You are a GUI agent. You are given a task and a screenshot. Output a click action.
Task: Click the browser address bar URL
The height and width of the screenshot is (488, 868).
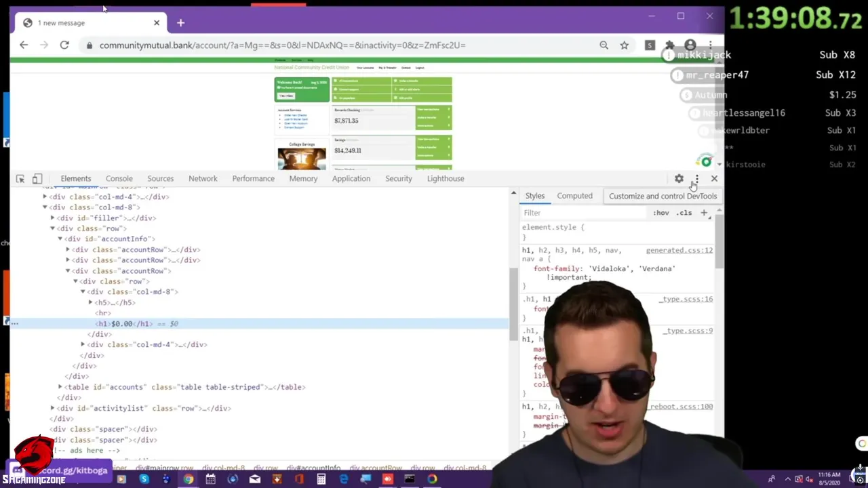click(x=282, y=45)
